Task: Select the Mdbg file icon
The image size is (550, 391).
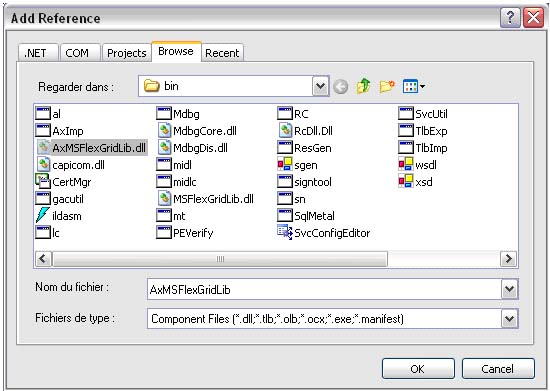Action: pos(164,113)
